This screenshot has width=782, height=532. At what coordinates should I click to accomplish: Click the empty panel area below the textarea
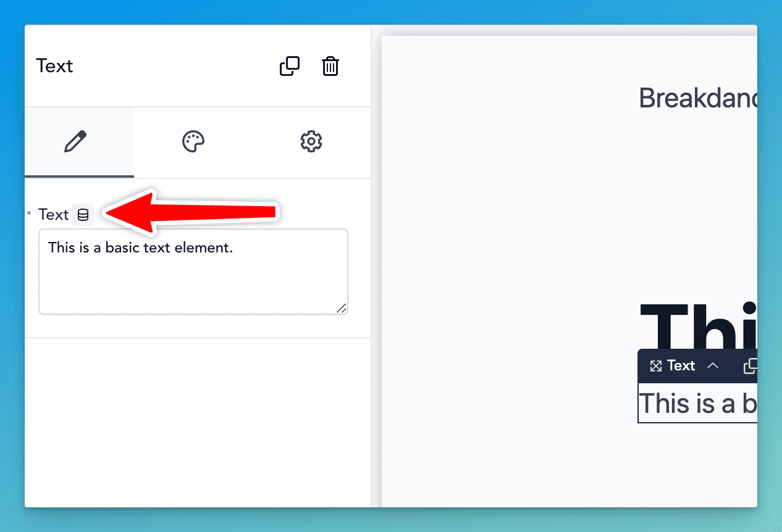click(198, 420)
